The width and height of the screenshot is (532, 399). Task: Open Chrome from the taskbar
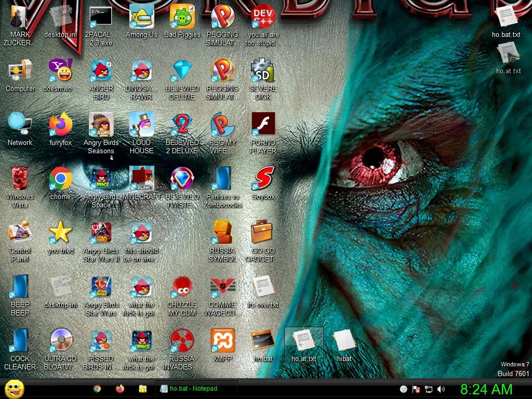[x=97, y=389]
